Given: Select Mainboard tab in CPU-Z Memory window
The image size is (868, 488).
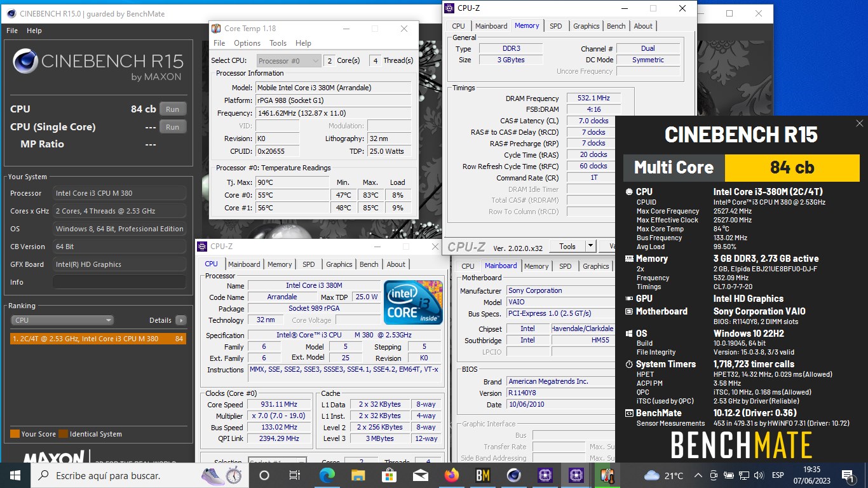Looking at the screenshot, I should (x=491, y=26).
